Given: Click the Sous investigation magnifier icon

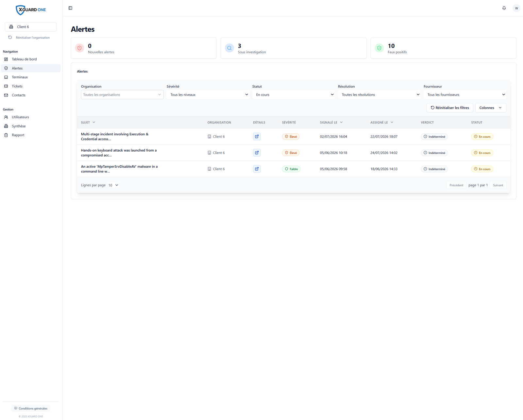Looking at the screenshot, I should tap(229, 48).
